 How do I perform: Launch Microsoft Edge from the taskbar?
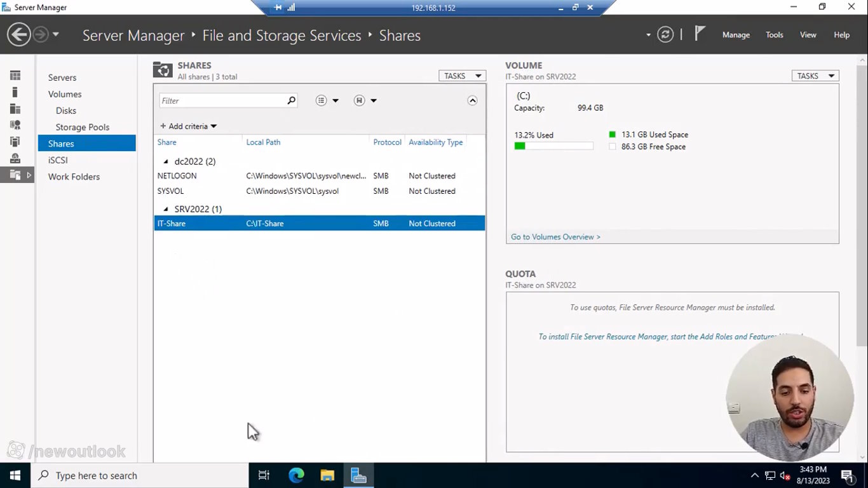point(296,475)
